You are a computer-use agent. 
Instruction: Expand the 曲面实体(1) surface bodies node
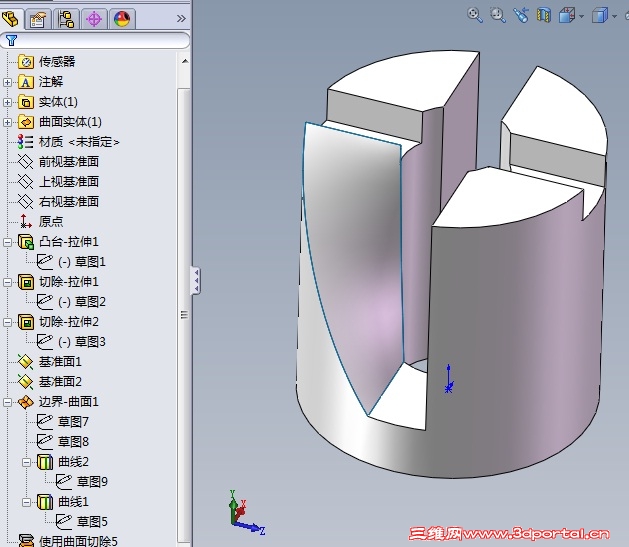tap(7, 122)
